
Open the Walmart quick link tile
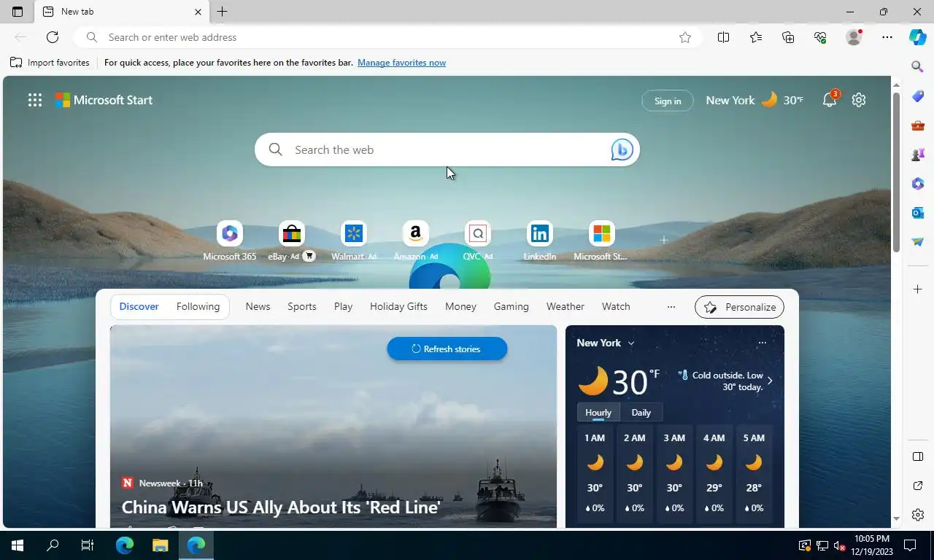[354, 241]
